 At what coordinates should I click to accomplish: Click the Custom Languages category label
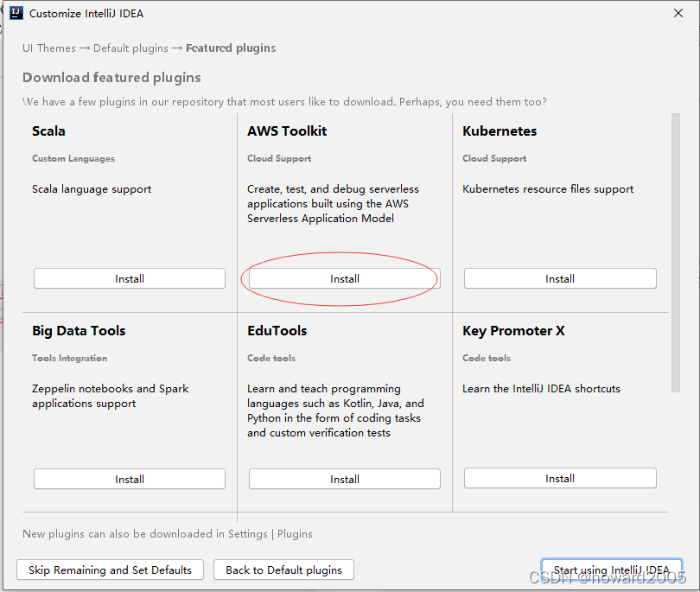pos(73,158)
